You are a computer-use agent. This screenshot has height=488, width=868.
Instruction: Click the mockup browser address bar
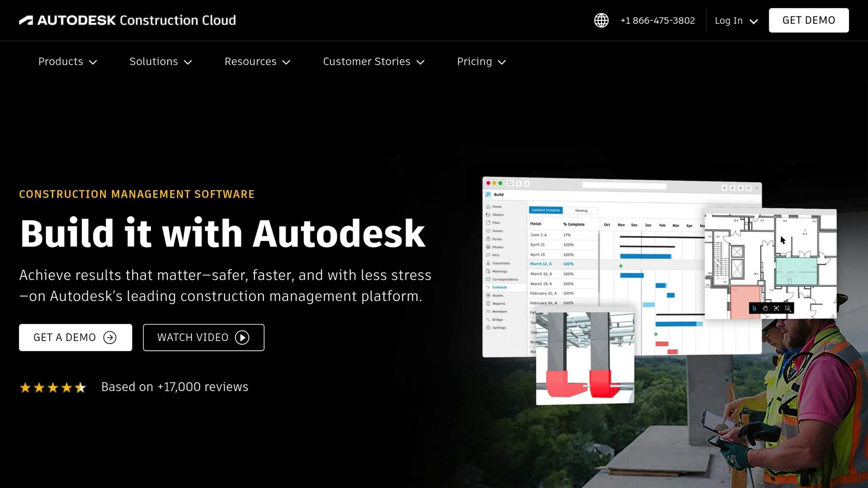click(x=624, y=186)
